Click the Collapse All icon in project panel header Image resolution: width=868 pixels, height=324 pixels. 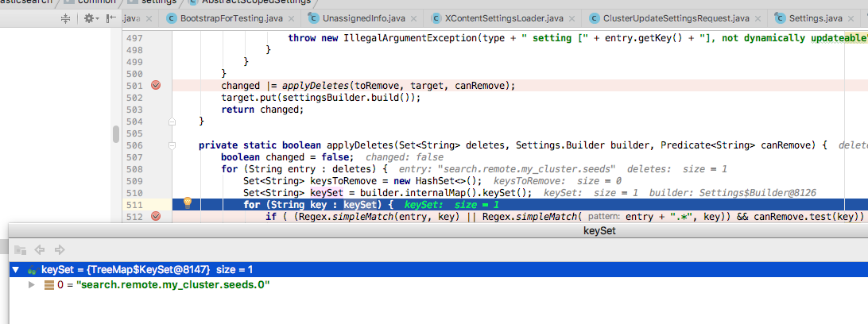(x=65, y=19)
